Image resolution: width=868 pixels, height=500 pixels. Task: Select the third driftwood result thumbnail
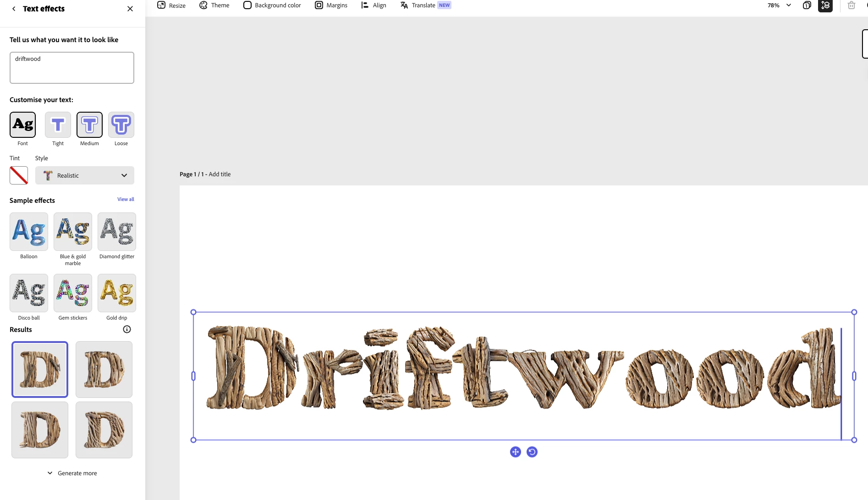pyautogui.click(x=40, y=430)
